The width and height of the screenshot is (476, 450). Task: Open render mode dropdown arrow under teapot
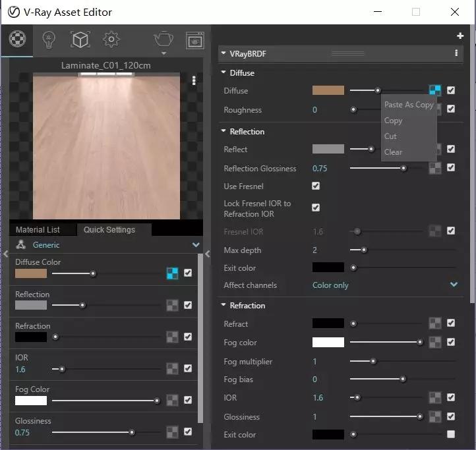coord(164,53)
